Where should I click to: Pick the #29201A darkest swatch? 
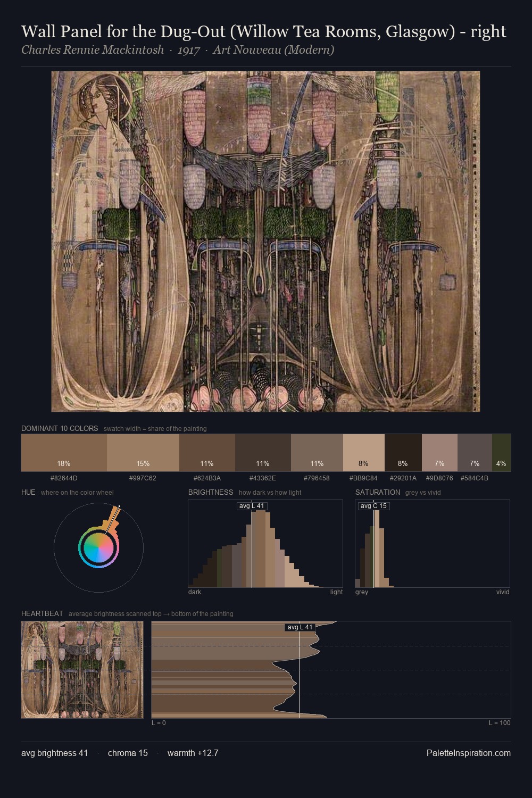click(403, 453)
